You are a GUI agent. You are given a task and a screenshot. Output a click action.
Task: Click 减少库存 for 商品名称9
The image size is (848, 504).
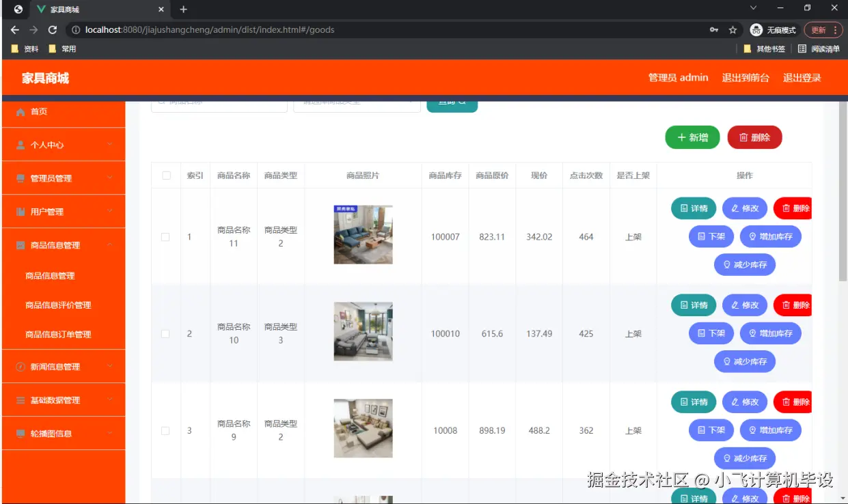[745, 458]
